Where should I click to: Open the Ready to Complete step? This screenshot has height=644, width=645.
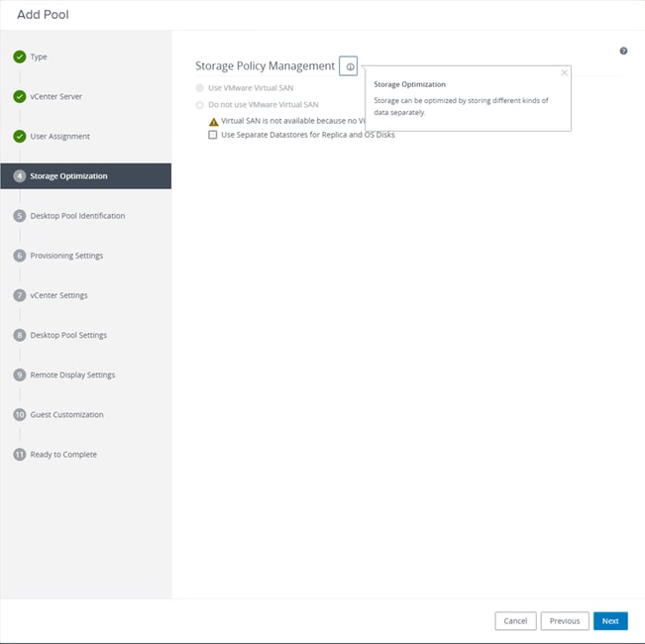pyautogui.click(x=63, y=455)
